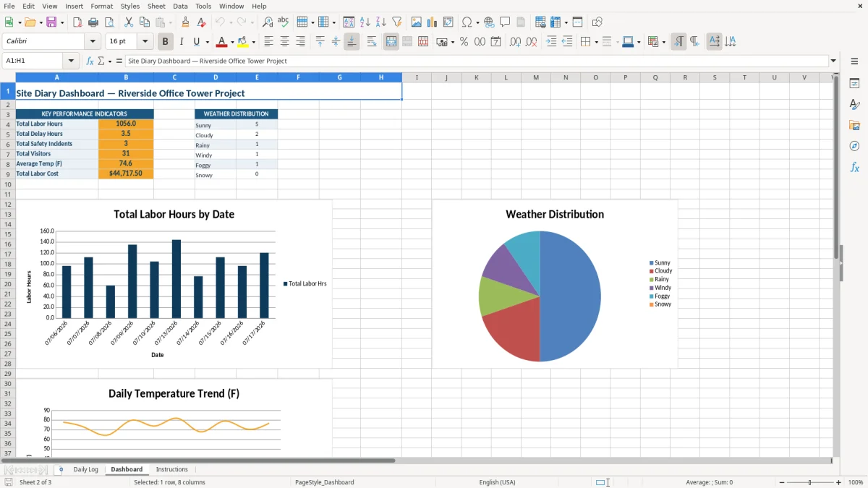Open the Open-file dropdown arrow
The height and width of the screenshot is (488, 868).
click(40, 22)
